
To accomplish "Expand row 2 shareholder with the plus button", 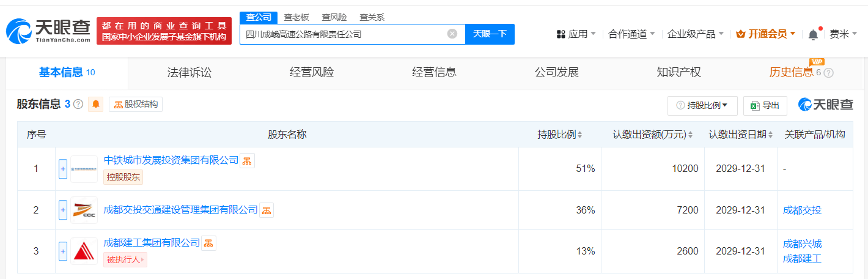I will pyautogui.click(x=63, y=210).
